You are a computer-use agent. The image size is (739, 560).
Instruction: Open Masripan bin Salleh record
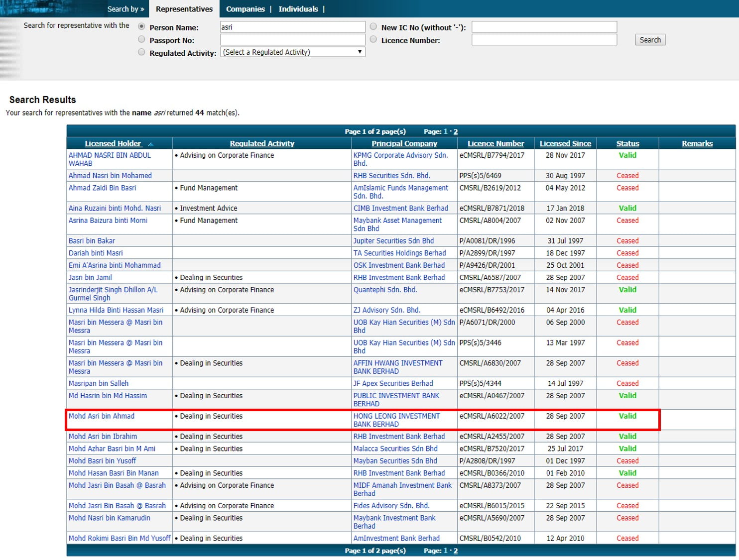pyautogui.click(x=99, y=383)
